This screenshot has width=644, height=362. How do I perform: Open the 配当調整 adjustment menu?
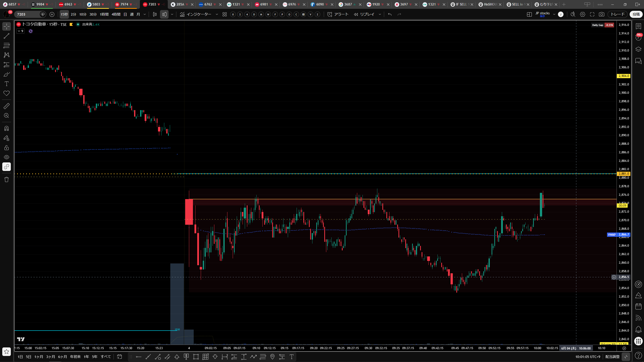pyautogui.click(x=612, y=357)
